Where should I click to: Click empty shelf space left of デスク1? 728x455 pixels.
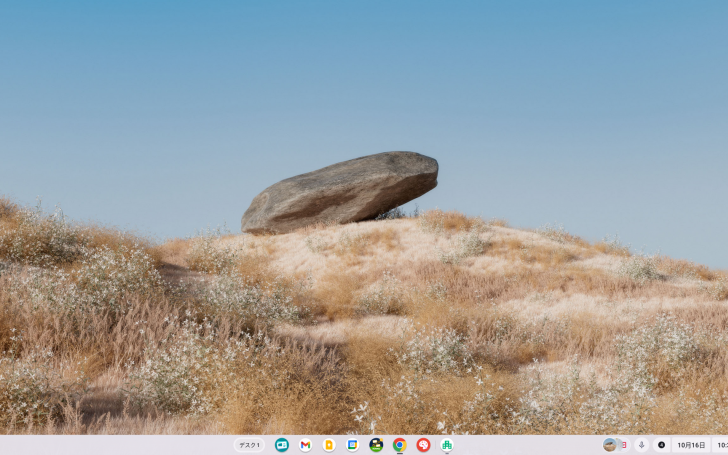point(110,445)
